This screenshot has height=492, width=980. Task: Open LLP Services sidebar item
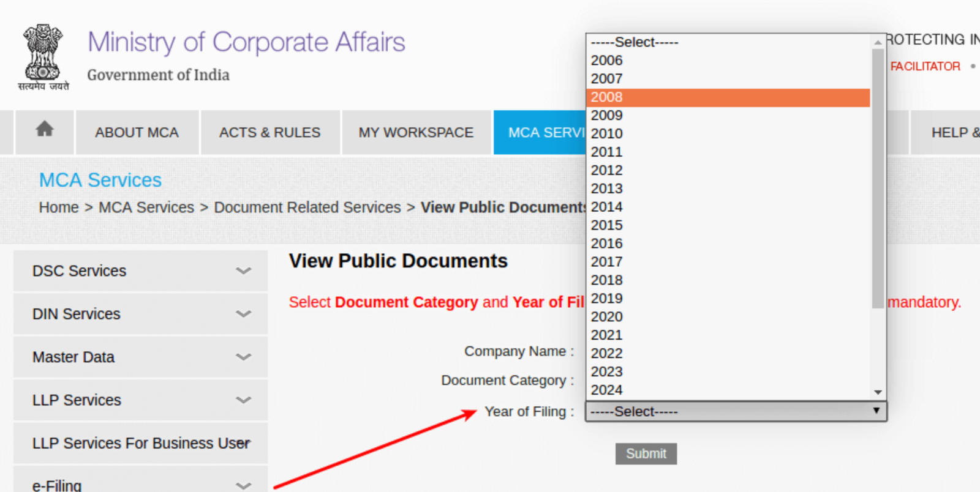tap(140, 400)
